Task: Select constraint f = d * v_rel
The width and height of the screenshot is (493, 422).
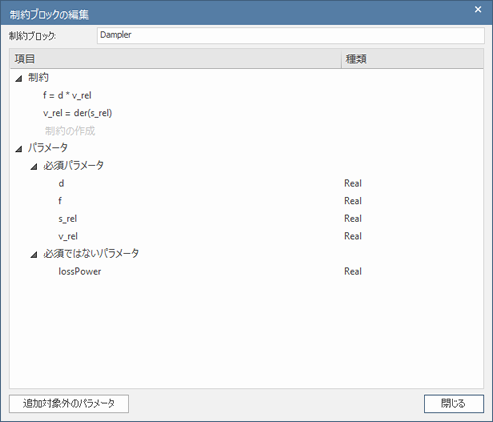Action: (67, 96)
